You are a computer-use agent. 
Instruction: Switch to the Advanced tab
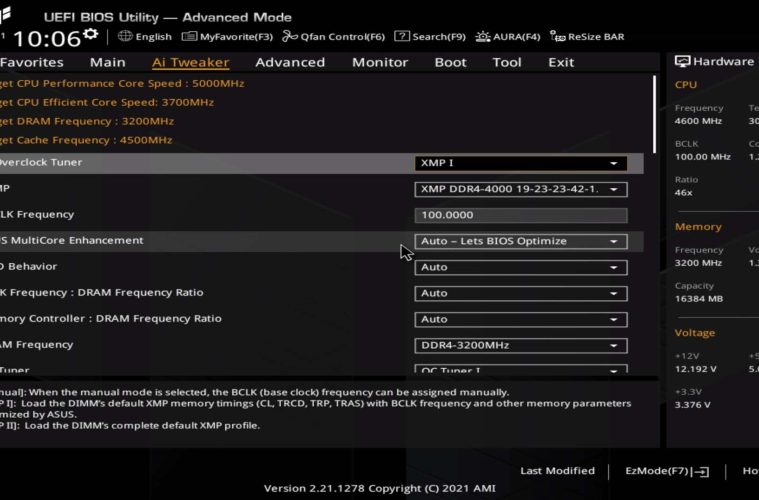[x=290, y=62]
